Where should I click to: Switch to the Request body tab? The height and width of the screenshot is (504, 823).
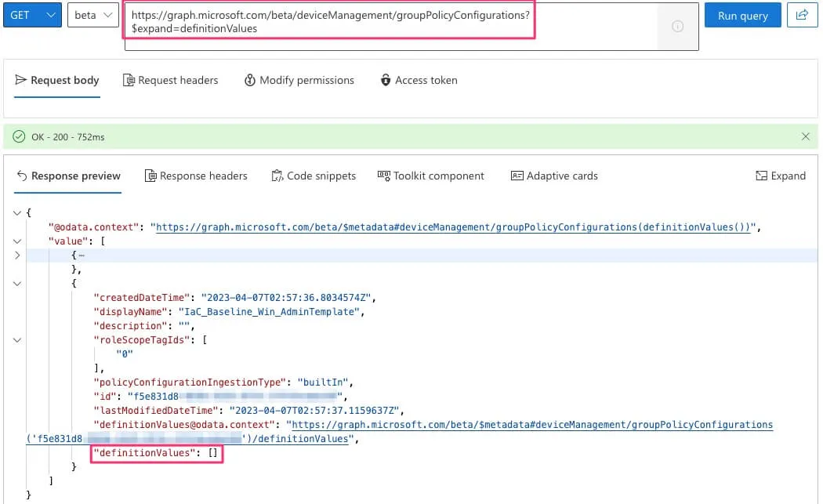coord(57,80)
